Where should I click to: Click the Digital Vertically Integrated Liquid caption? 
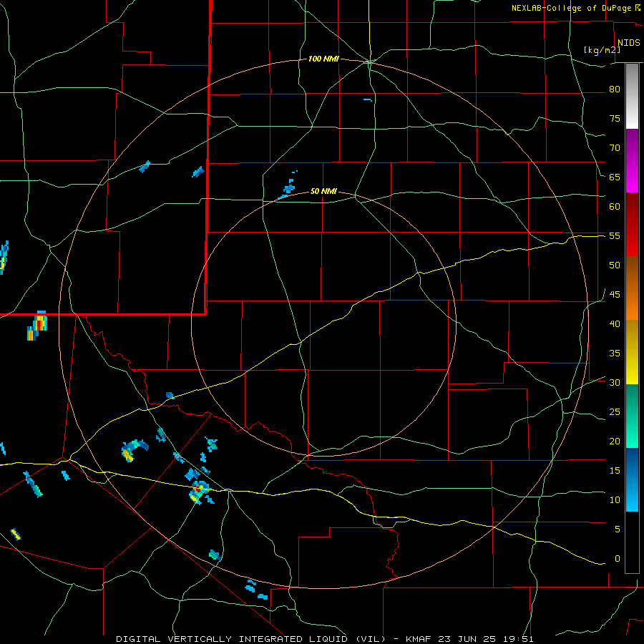[252, 639]
